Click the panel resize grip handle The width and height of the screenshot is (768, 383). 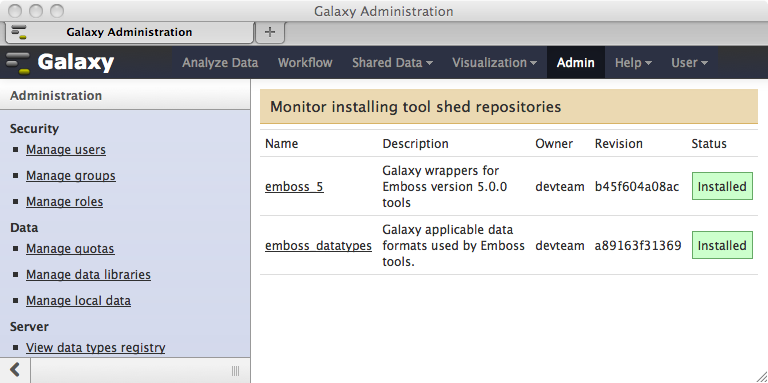point(235,370)
